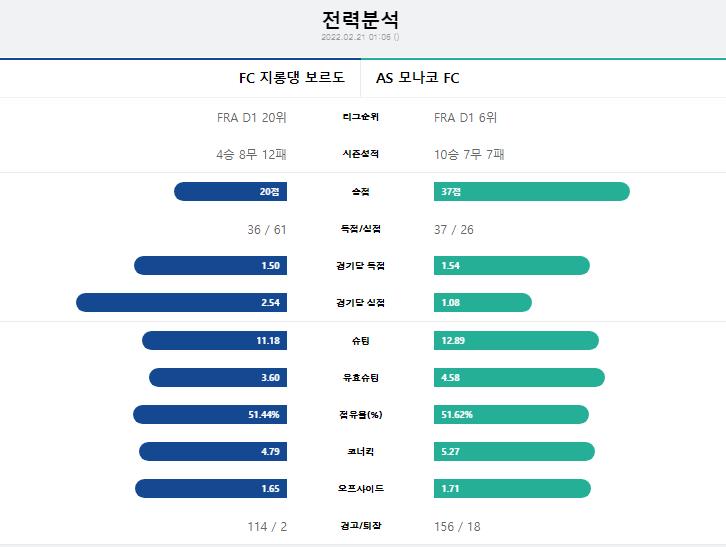Click the FRA D1 6위 league rank text
The image size is (726, 547).
click(465, 118)
